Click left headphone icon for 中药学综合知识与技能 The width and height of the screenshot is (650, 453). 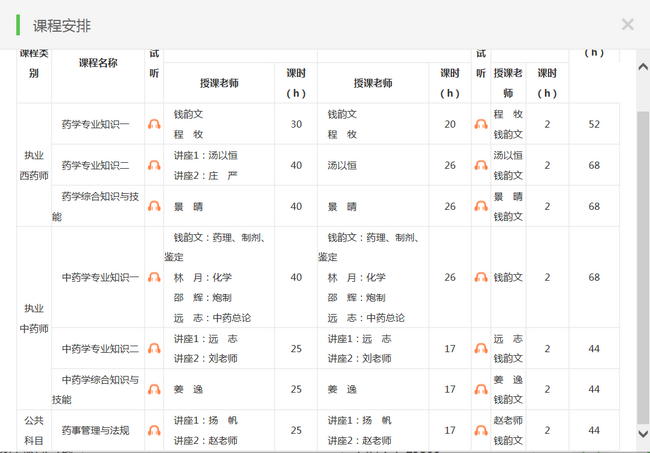coord(154,389)
